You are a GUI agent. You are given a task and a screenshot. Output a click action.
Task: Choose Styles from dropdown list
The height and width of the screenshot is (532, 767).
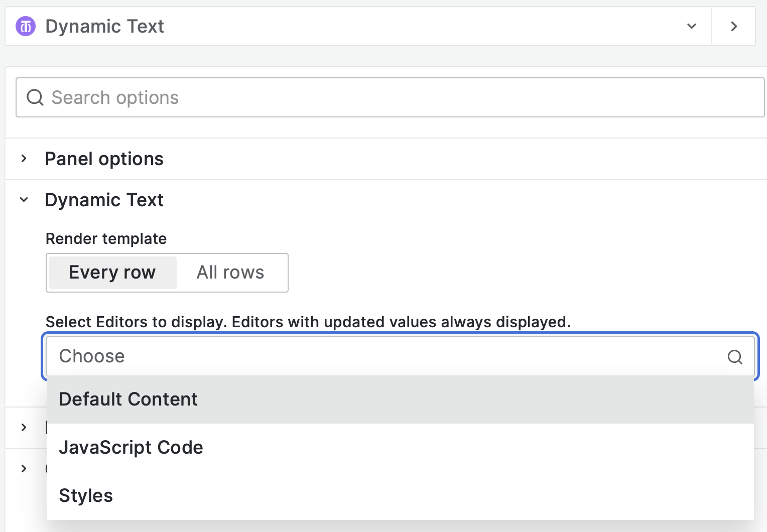400,496
